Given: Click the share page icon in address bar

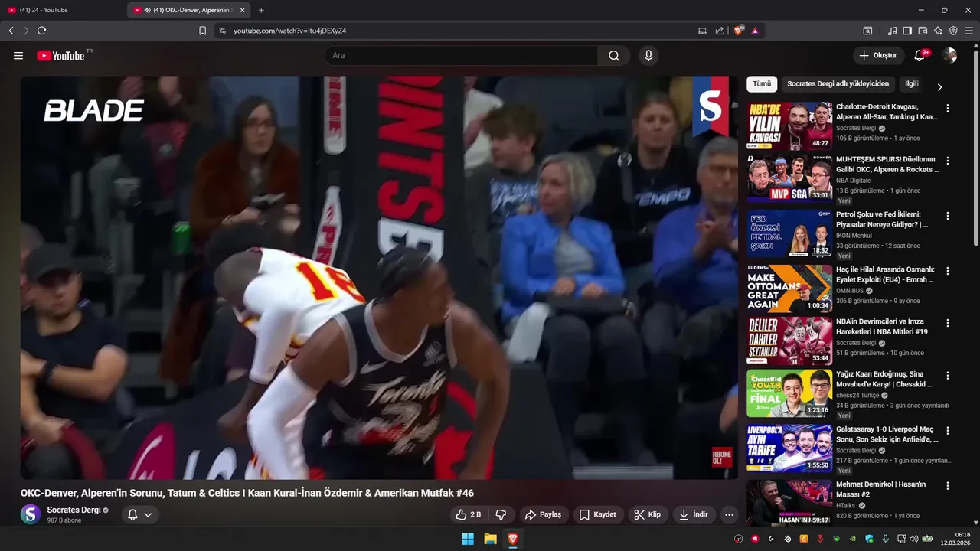Looking at the screenshot, I should 720,31.
